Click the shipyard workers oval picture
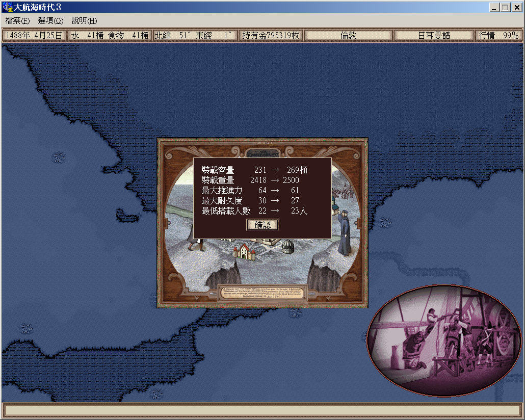This screenshot has width=525, height=420. 444,340
